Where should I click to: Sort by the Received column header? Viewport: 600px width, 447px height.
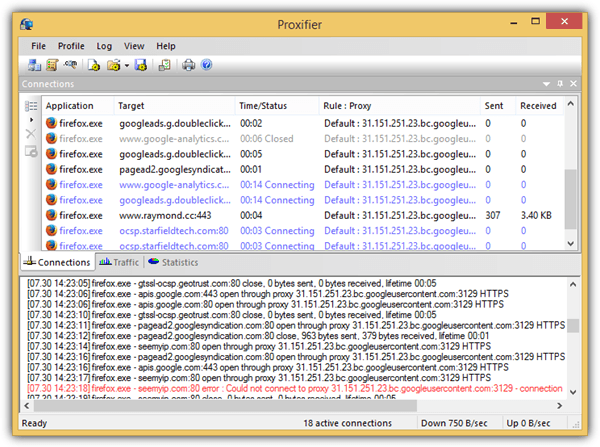(x=540, y=106)
